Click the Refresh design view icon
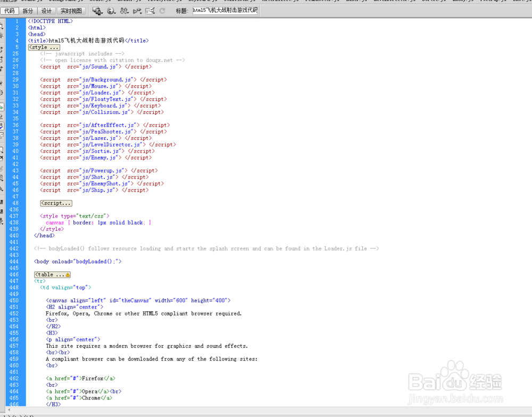Viewport: 532px width, 417px height. pos(162,11)
